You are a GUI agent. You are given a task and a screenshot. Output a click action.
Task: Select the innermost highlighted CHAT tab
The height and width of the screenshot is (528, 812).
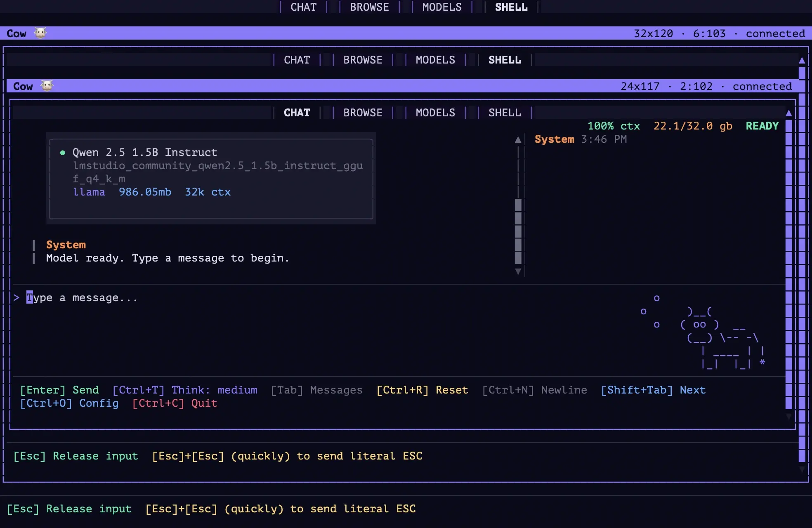(297, 113)
